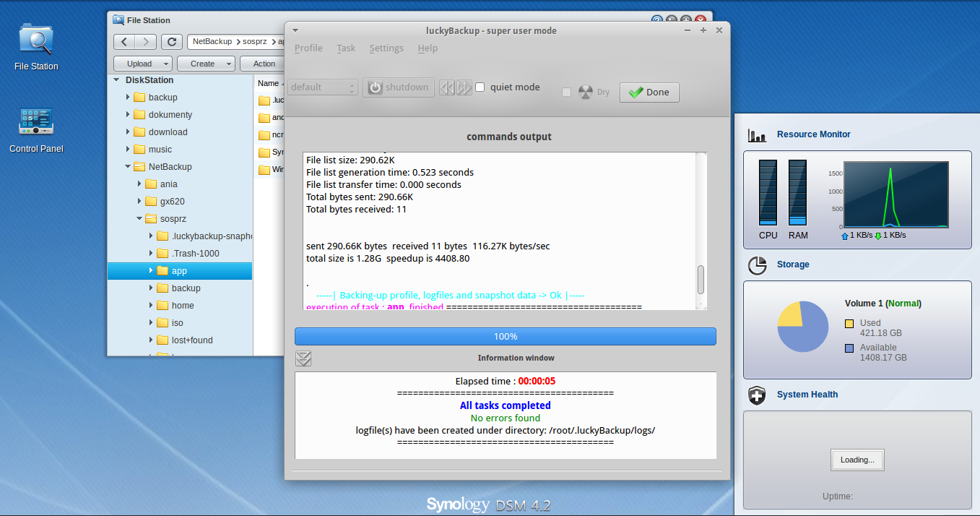Expand the gx620 folder node

(x=139, y=202)
